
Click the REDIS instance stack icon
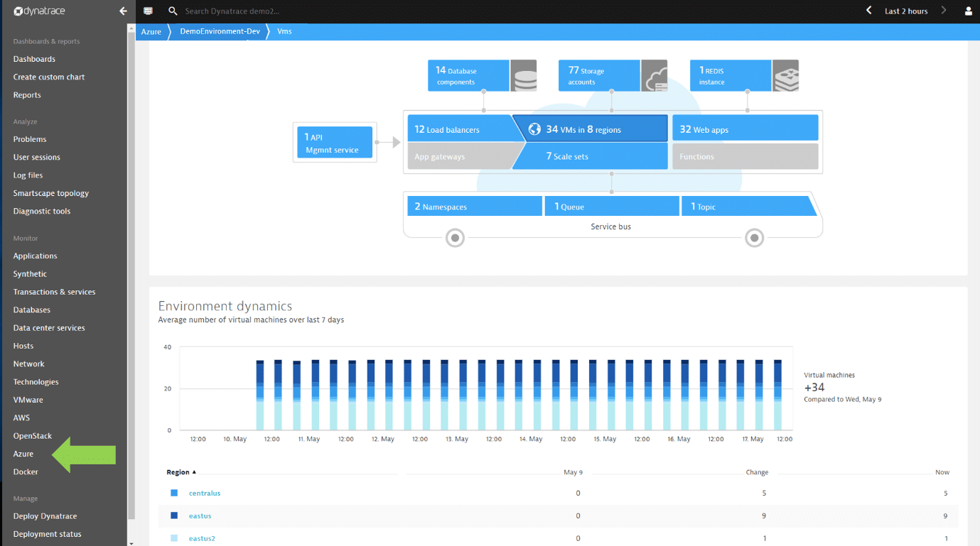click(786, 75)
